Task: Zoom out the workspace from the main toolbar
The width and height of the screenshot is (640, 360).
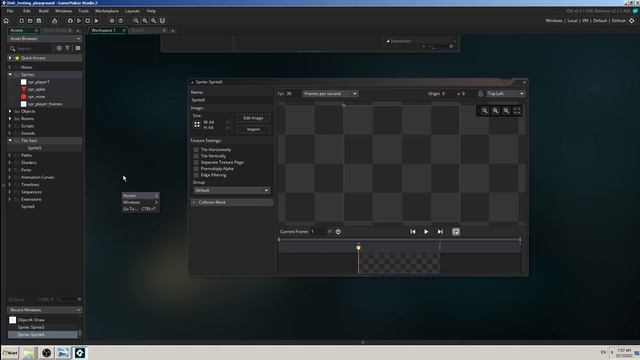Action: (x=136, y=21)
